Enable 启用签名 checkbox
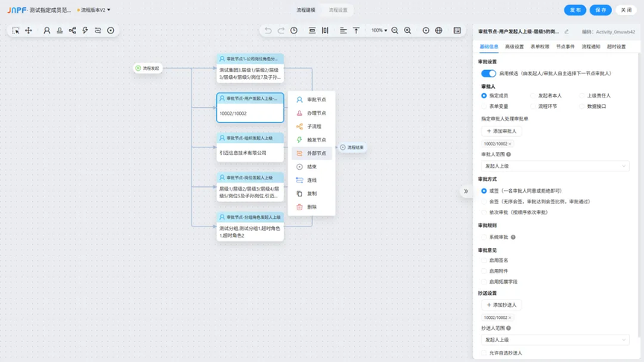Viewport: 644px width, 362px height. pyautogui.click(x=484, y=260)
